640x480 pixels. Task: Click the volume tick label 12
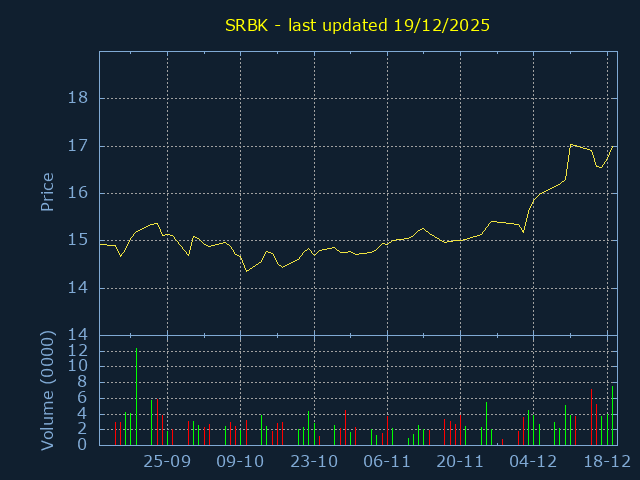point(79,350)
